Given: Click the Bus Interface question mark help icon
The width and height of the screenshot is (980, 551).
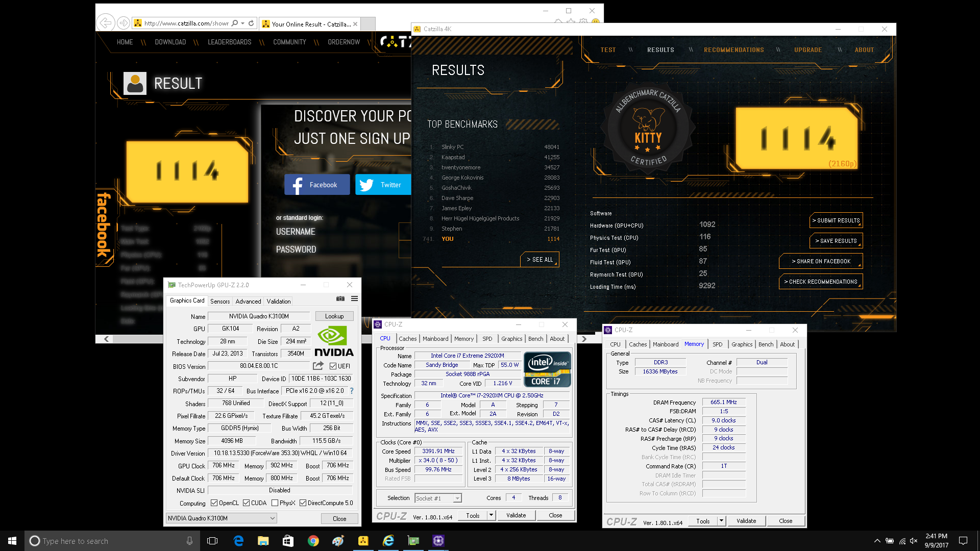Looking at the screenshot, I should [x=352, y=391].
